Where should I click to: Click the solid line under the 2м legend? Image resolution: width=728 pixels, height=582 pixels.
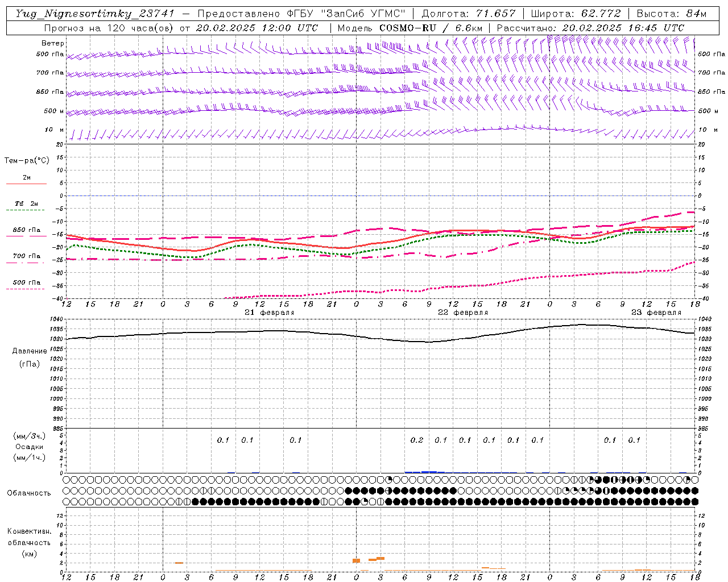tap(26, 184)
